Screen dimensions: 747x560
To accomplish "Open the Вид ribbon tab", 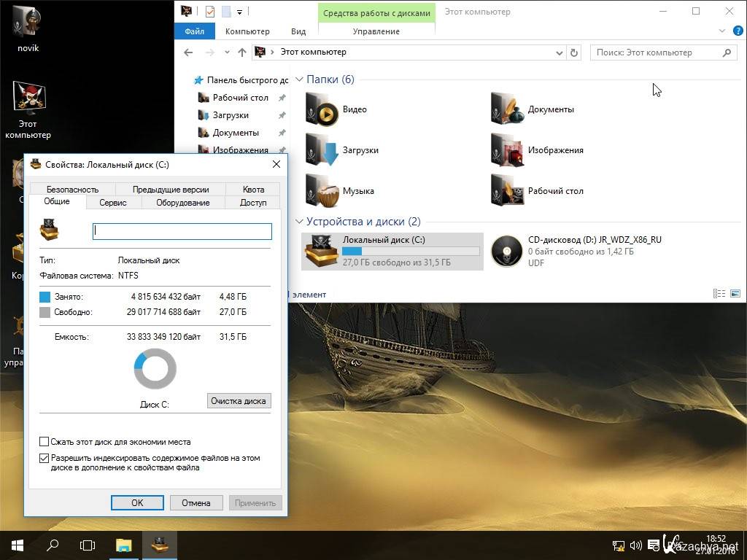I will [x=298, y=31].
